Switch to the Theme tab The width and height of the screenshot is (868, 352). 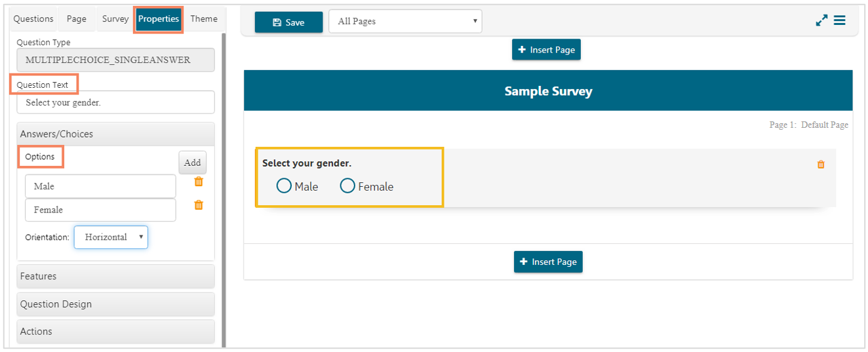(x=204, y=19)
